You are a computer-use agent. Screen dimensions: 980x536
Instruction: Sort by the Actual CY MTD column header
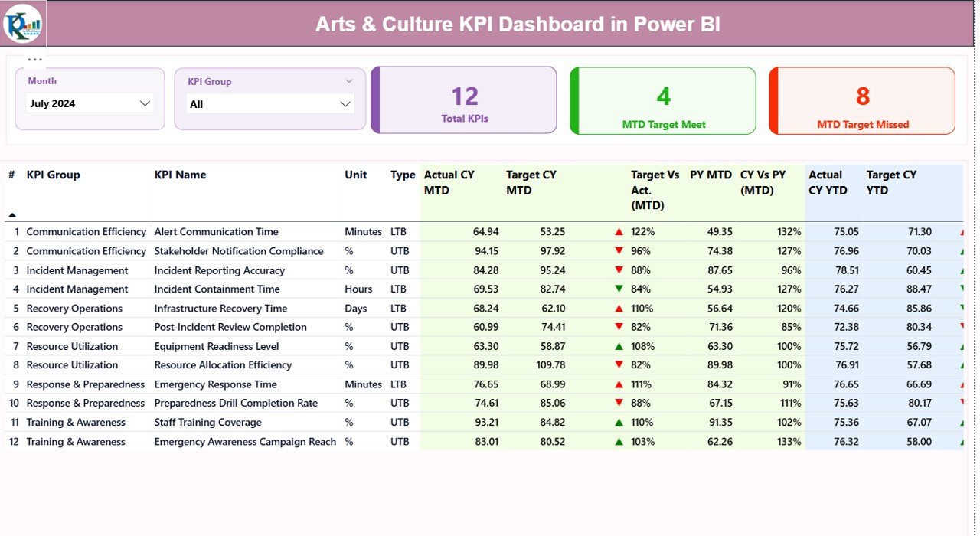pyautogui.click(x=449, y=181)
